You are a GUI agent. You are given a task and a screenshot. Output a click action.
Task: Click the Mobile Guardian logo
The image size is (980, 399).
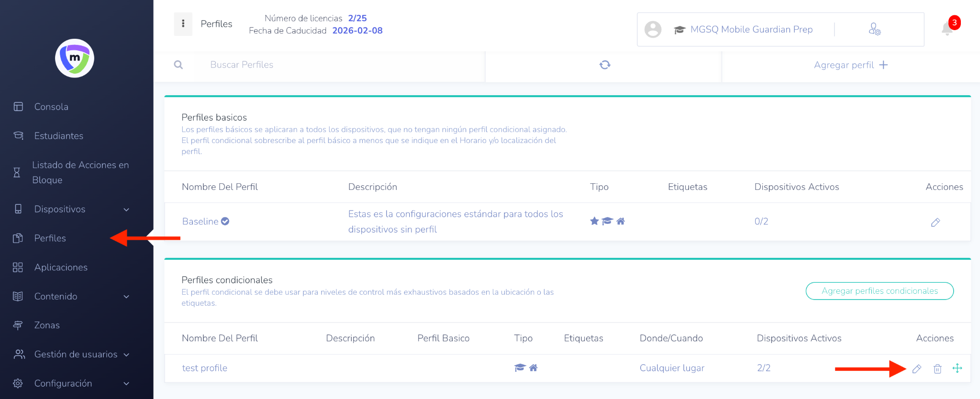pos(75,58)
